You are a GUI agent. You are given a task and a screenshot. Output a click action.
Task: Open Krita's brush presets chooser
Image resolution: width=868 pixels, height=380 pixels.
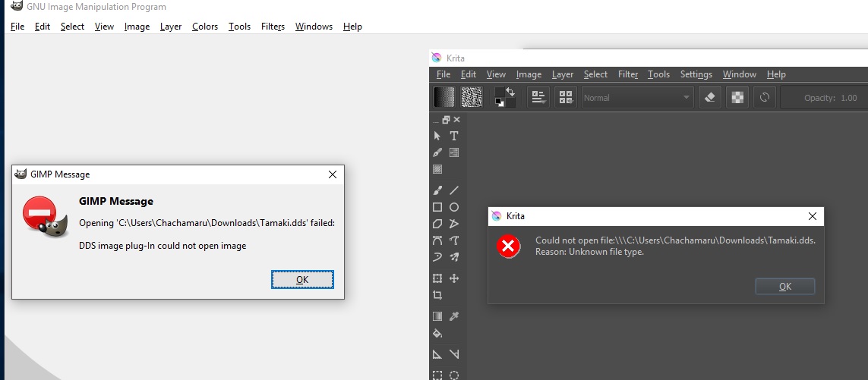pos(565,97)
